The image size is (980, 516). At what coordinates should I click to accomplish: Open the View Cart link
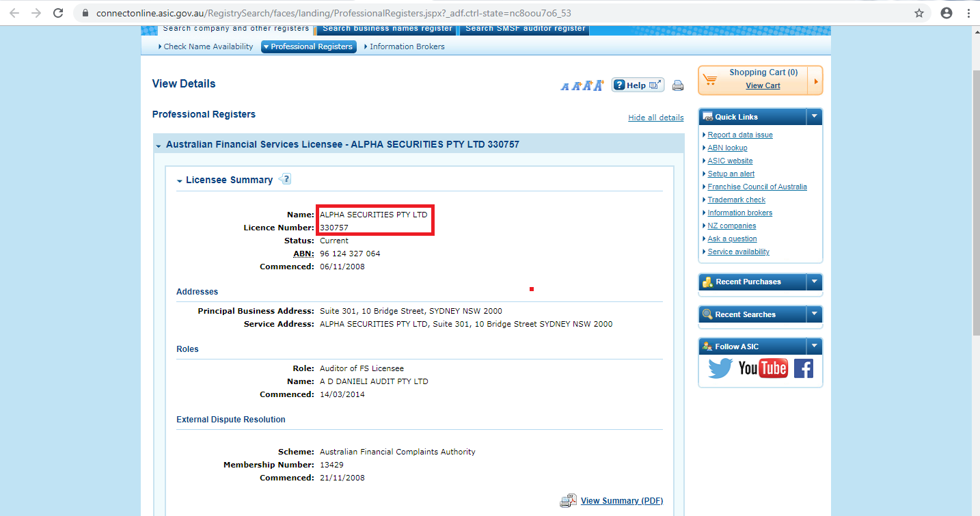pos(763,85)
